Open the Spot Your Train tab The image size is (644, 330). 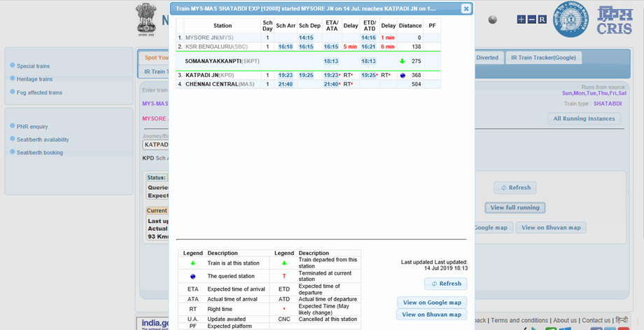point(155,58)
